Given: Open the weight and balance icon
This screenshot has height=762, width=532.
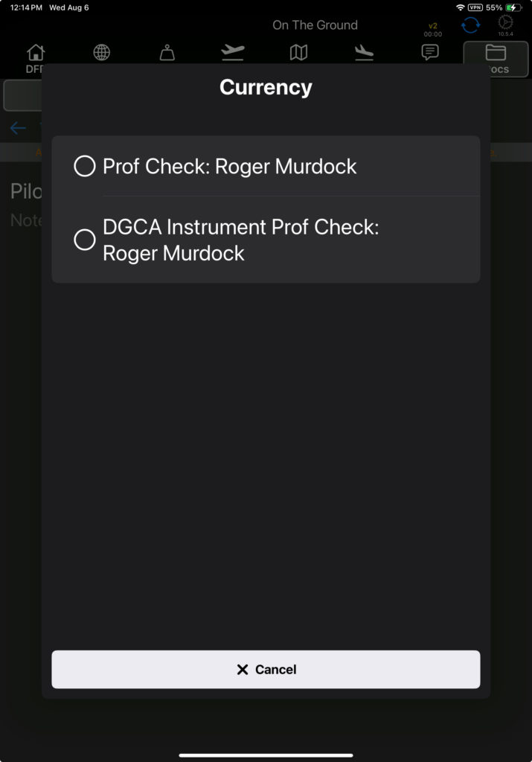Looking at the screenshot, I should pos(167,53).
